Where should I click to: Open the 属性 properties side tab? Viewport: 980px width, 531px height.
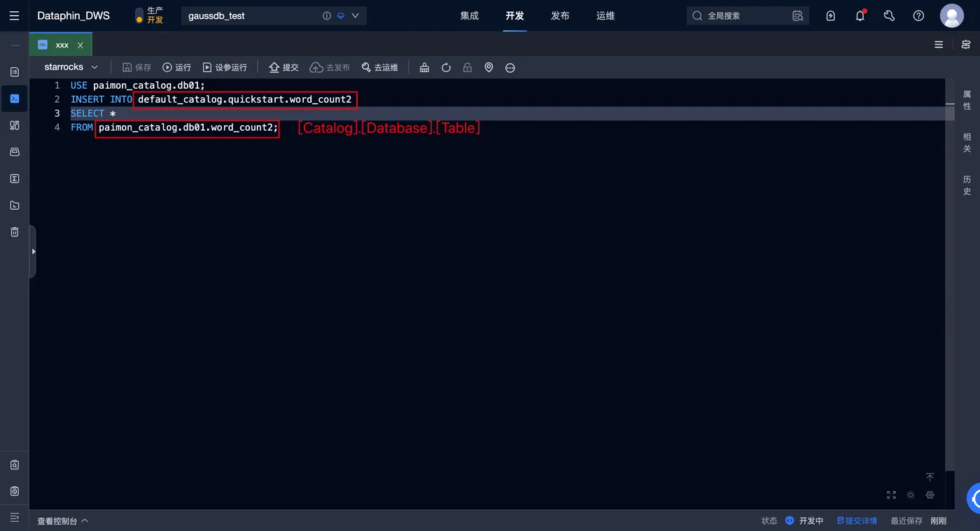967,100
